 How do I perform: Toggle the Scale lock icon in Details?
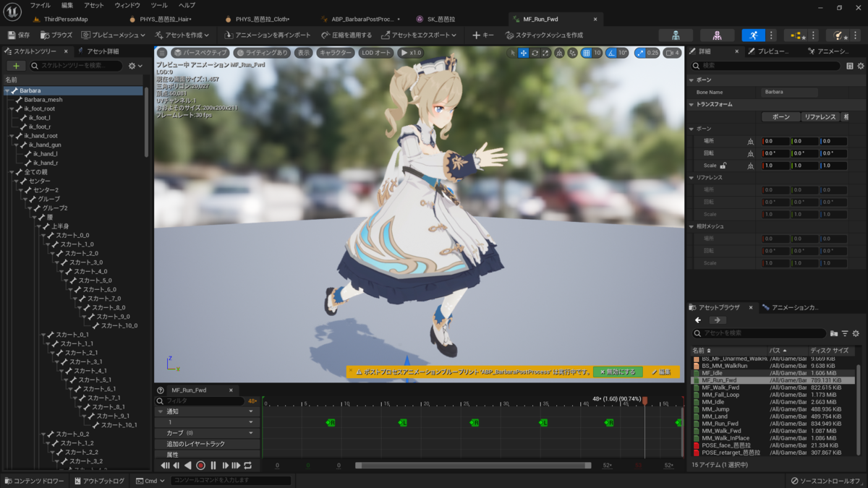click(723, 166)
